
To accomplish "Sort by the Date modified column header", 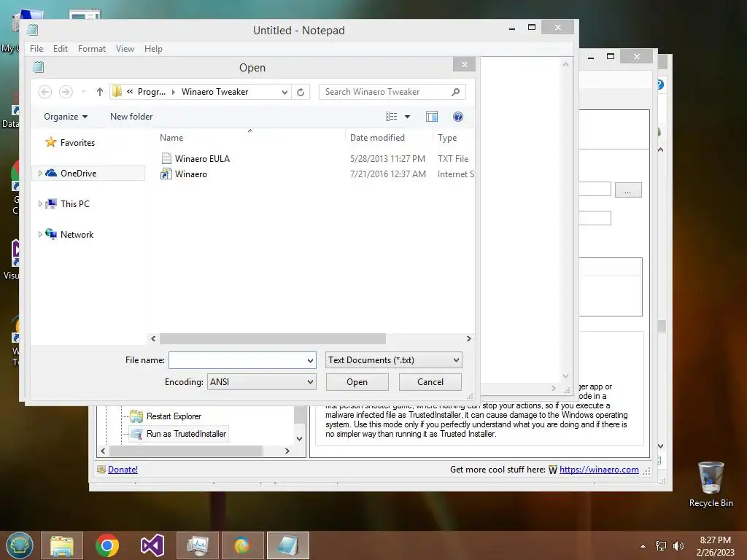I will pos(377,138).
